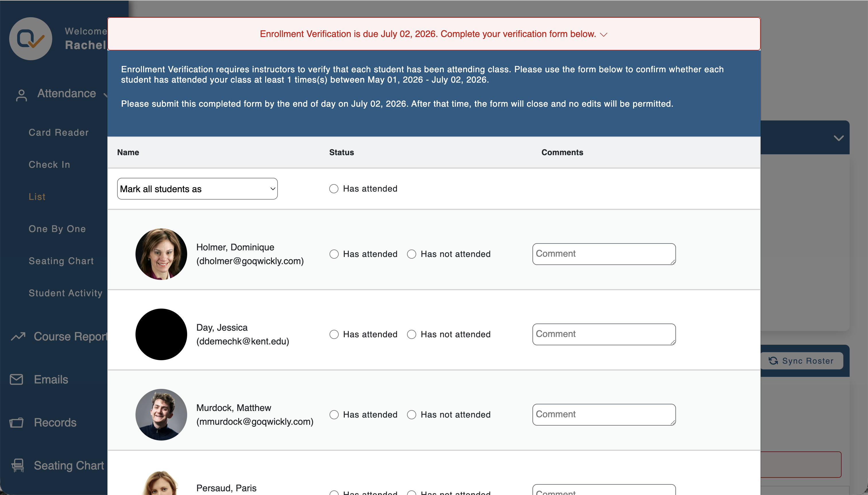Click the (mmurdock@goqwickly.com) email text

click(x=255, y=422)
